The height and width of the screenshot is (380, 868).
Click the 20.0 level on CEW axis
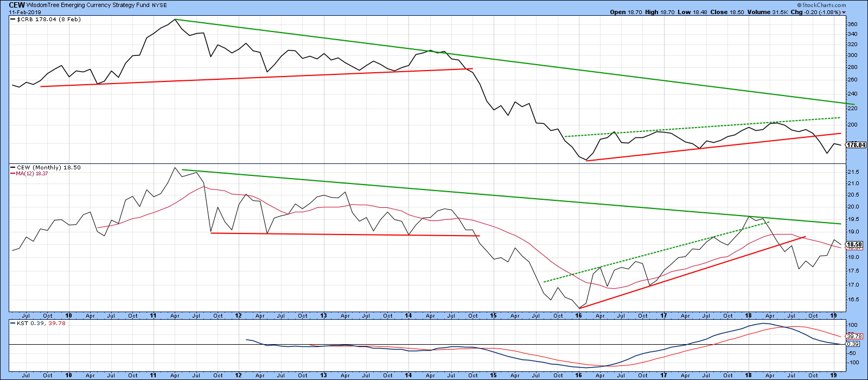pyautogui.click(x=853, y=207)
